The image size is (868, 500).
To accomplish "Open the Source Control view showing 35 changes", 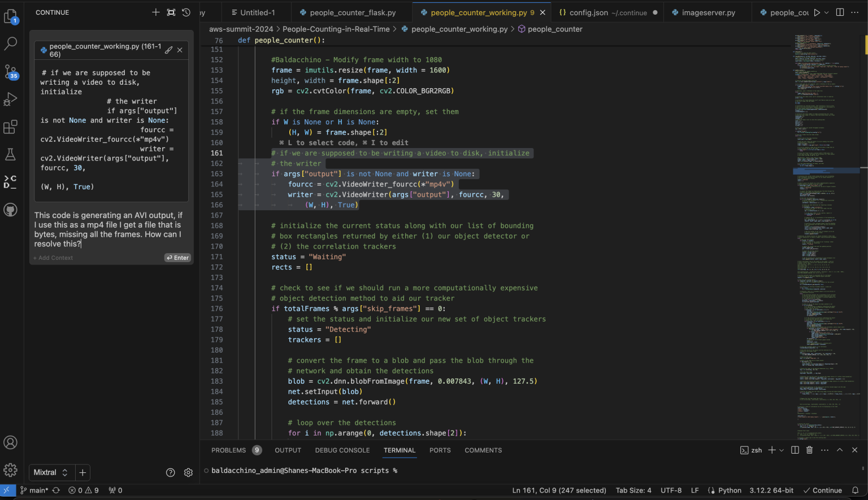I will (10, 72).
